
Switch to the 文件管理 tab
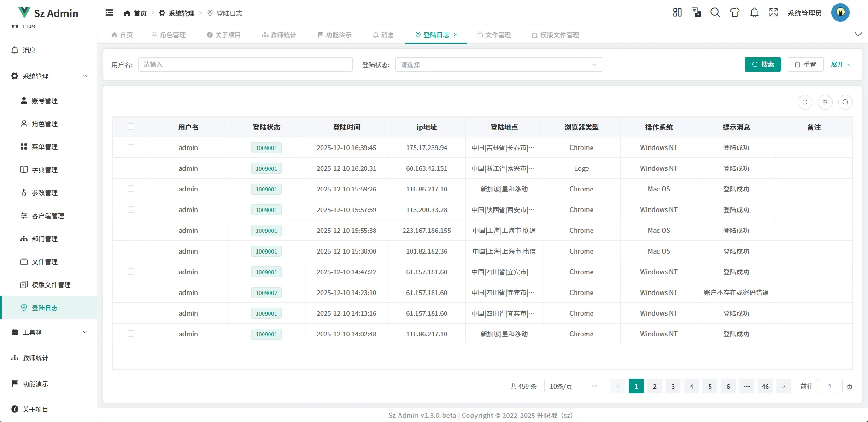point(494,35)
